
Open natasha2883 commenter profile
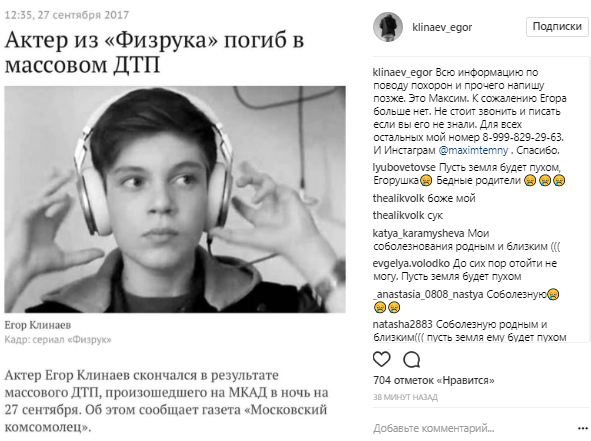(x=403, y=324)
